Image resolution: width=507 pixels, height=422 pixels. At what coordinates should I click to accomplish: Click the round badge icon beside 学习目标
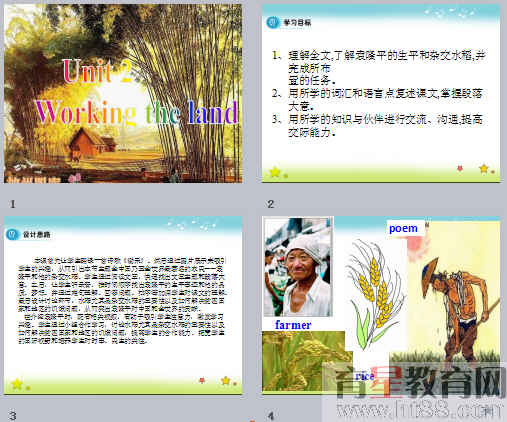point(273,22)
